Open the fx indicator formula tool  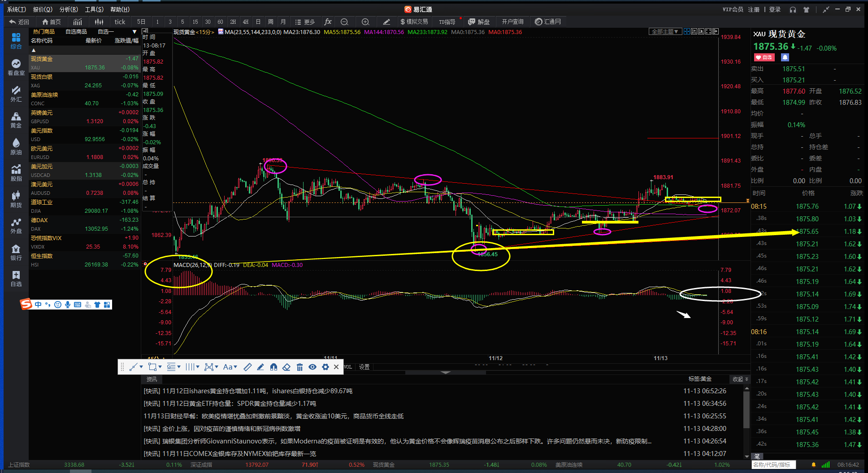pyautogui.click(x=328, y=21)
